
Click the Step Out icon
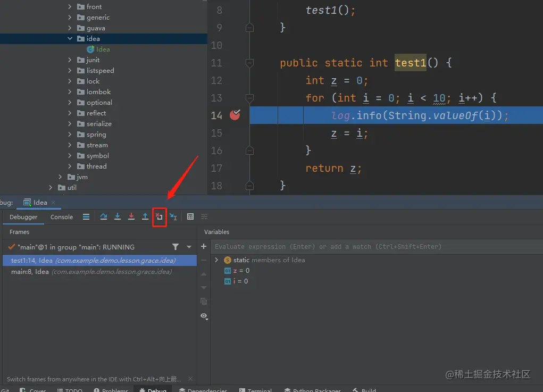click(x=145, y=217)
